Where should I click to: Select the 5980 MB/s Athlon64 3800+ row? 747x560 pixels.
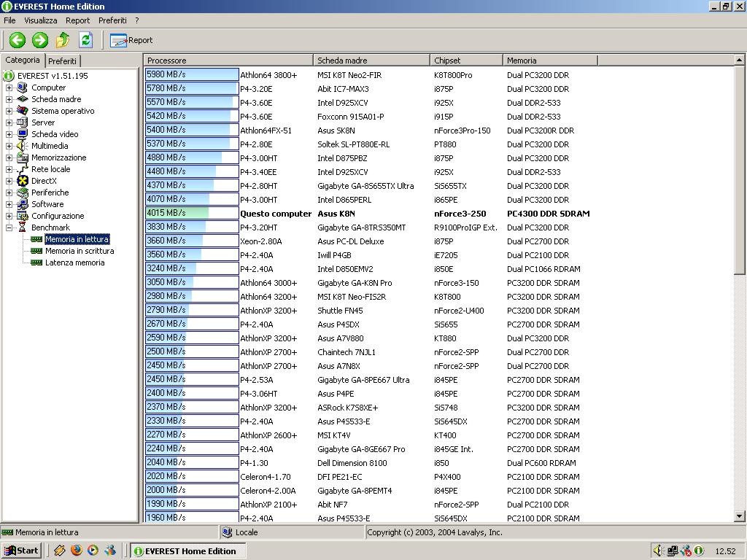click(438, 75)
